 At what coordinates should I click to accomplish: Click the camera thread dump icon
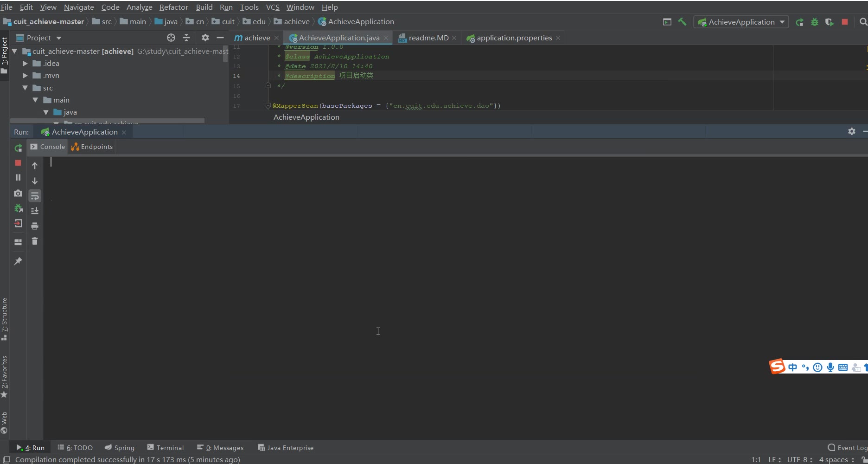click(x=18, y=193)
